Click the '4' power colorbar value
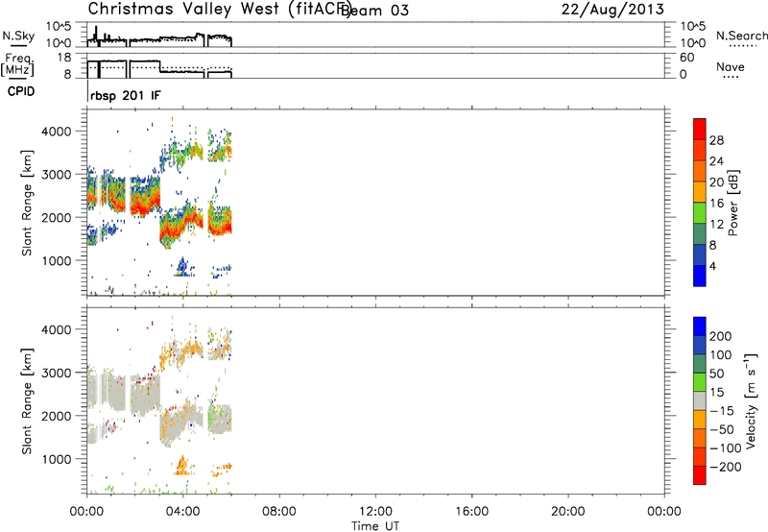Image resolution: width=768 pixels, height=532 pixels. pyautogui.click(x=712, y=267)
